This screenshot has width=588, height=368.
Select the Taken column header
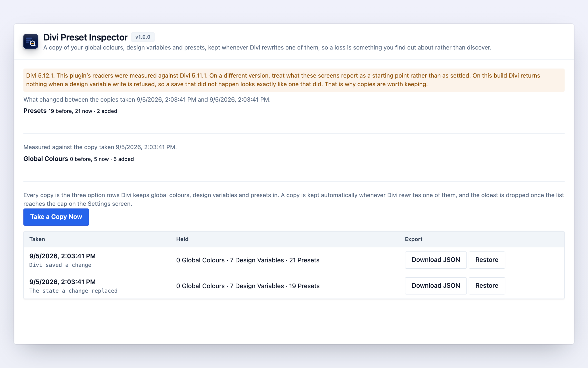(x=37, y=239)
